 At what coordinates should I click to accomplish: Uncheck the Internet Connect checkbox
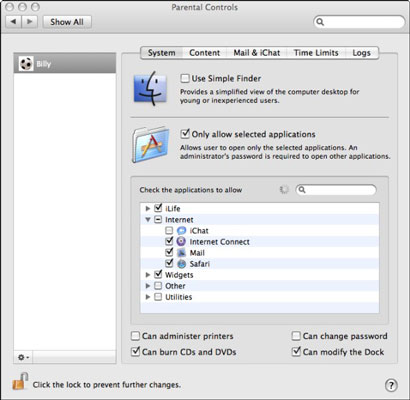pos(169,241)
